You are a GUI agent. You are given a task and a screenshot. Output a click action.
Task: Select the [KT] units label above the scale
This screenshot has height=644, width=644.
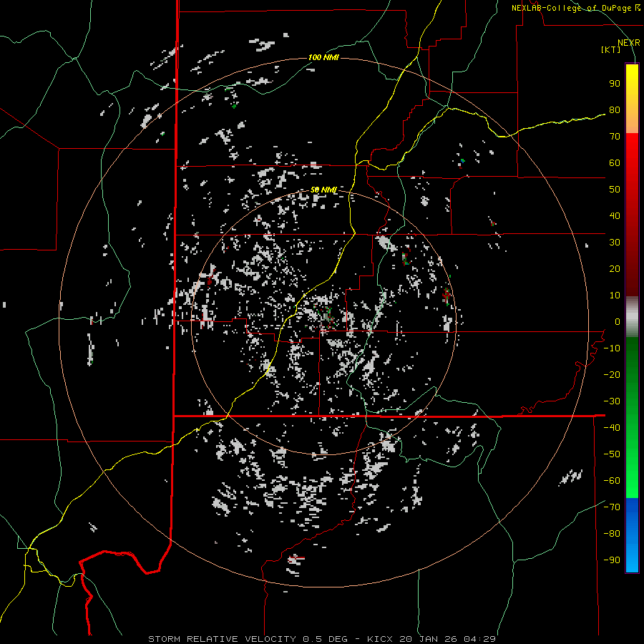click(611, 49)
